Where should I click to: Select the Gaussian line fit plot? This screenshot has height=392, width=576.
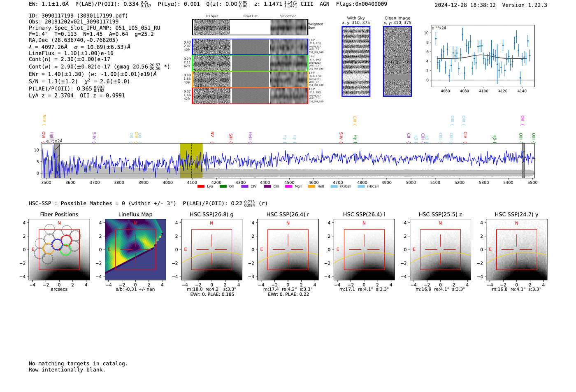(x=483, y=56)
